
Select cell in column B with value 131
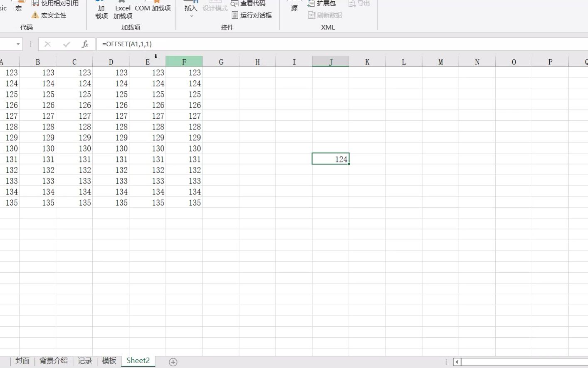(37, 159)
